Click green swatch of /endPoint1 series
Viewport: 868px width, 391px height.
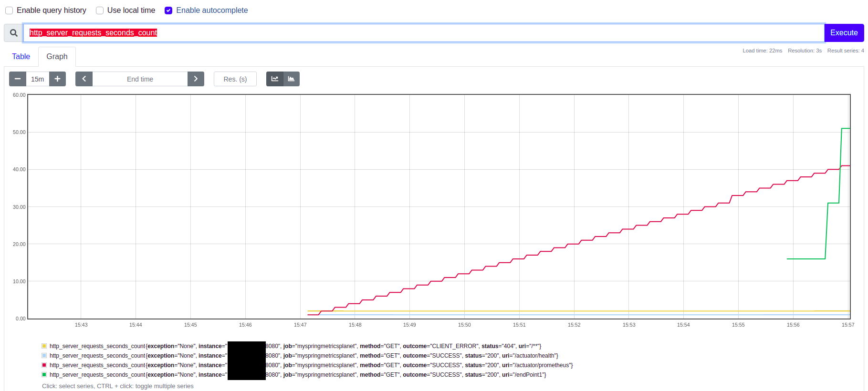click(x=44, y=375)
